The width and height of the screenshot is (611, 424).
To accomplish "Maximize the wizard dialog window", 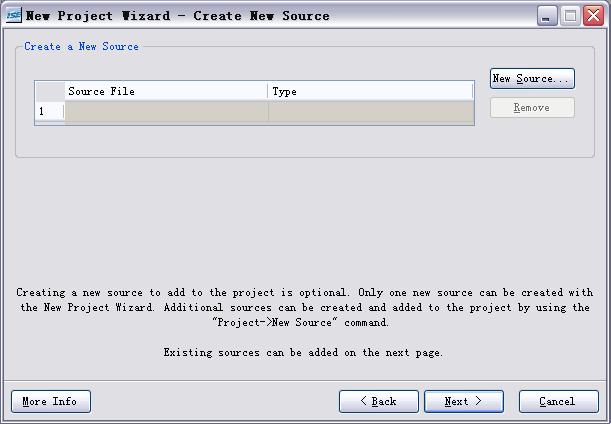I will pyautogui.click(x=570, y=16).
